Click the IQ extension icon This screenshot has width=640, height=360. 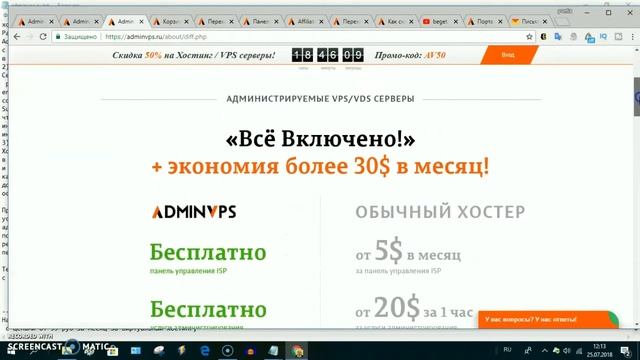pos(603,37)
